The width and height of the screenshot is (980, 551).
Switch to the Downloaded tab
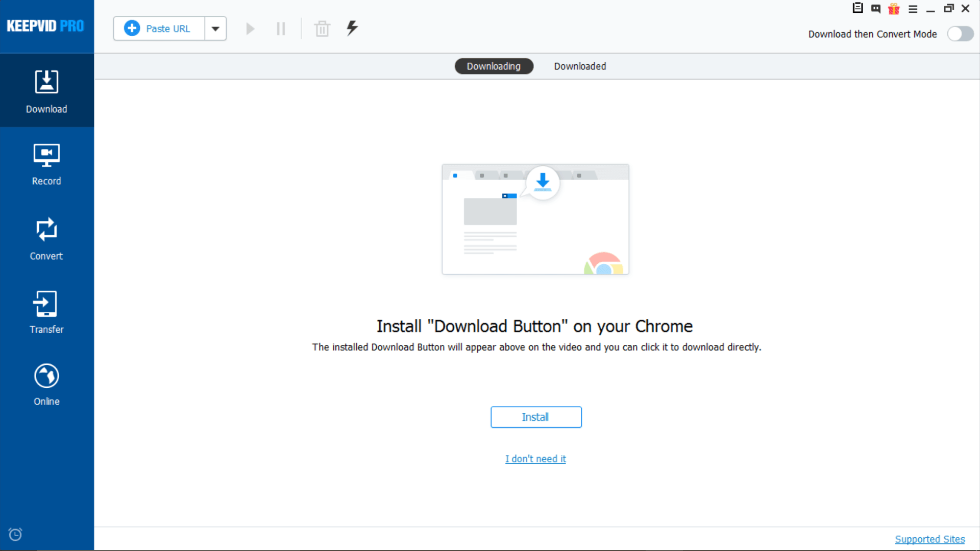580,66
